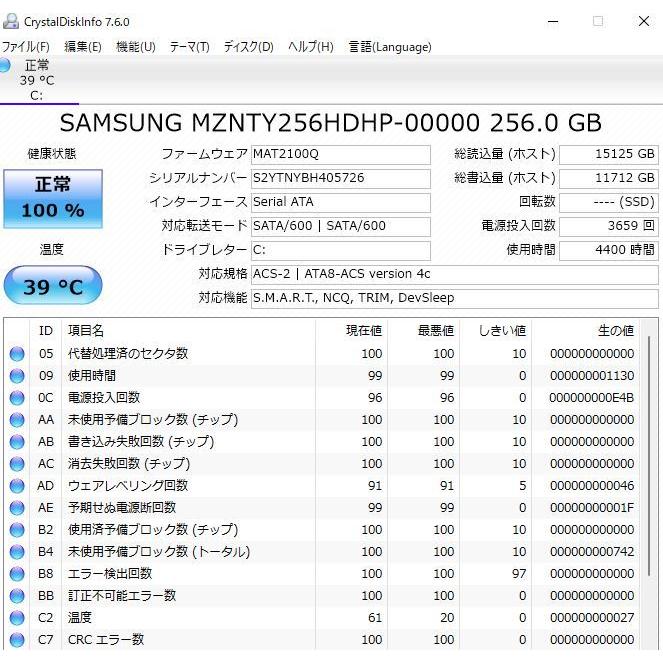Click status orb of row B8 エラー検出回数
The image size is (663, 663).
click(17, 573)
